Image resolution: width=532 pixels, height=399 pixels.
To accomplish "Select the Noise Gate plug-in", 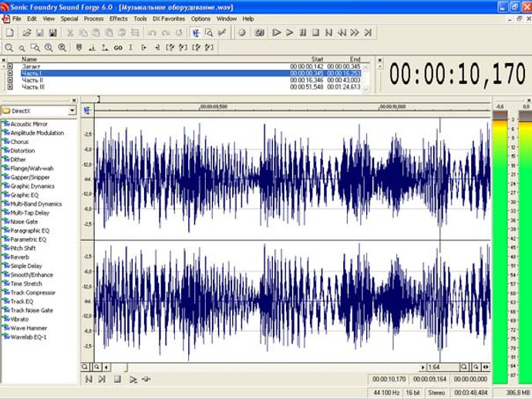I will tap(24, 222).
